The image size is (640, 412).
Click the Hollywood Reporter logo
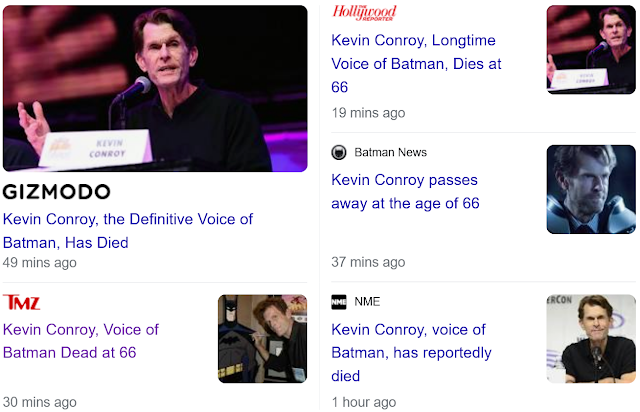pos(365,12)
